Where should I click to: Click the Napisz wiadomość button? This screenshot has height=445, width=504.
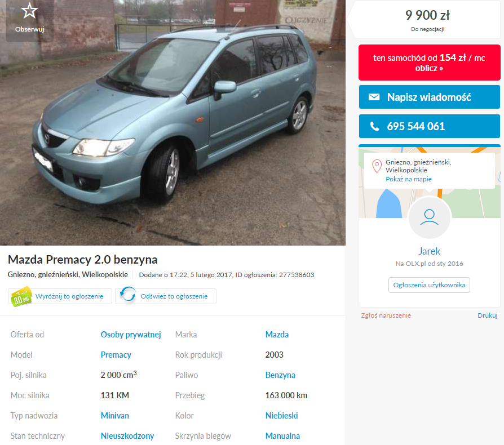(x=429, y=97)
